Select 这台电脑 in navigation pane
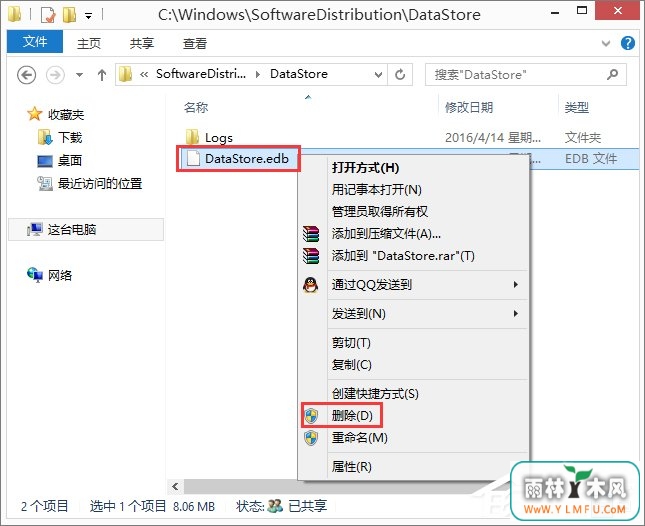 tap(86, 229)
